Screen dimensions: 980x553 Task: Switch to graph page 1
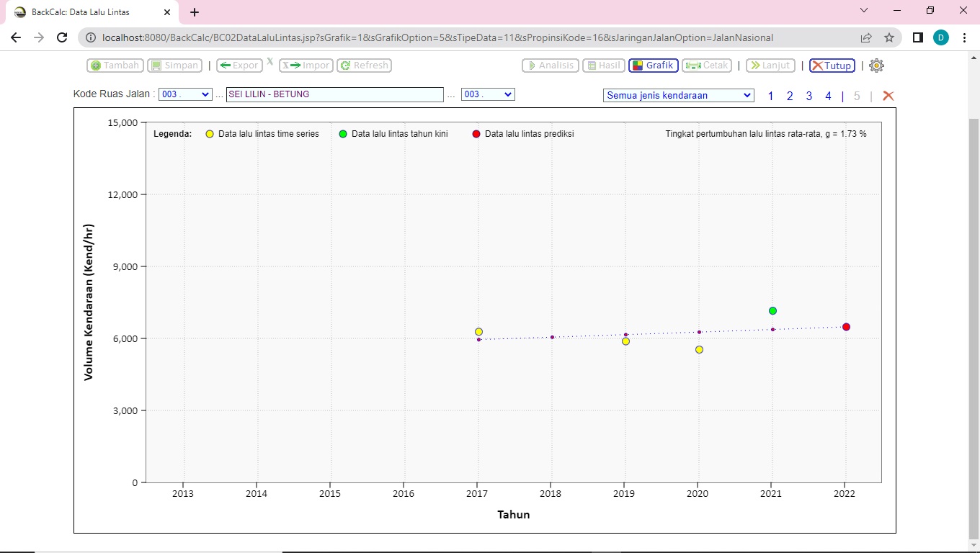[x=770, y=96]
